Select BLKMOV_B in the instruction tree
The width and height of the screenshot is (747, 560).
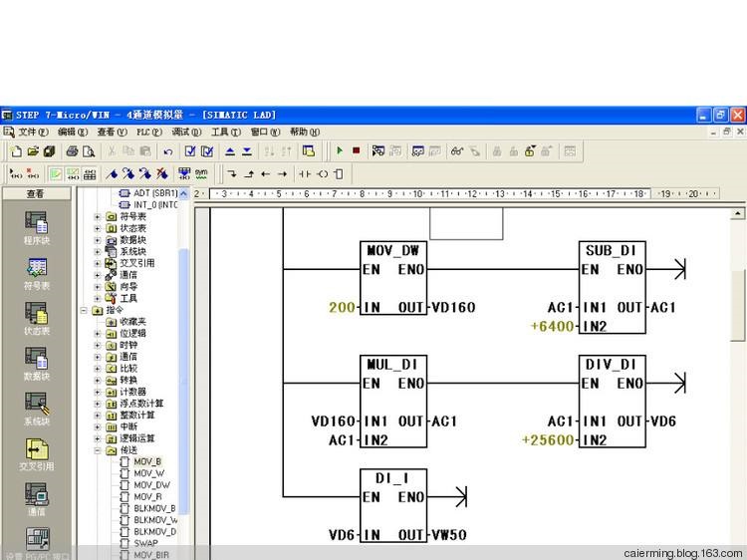click(x=154, y=508)
